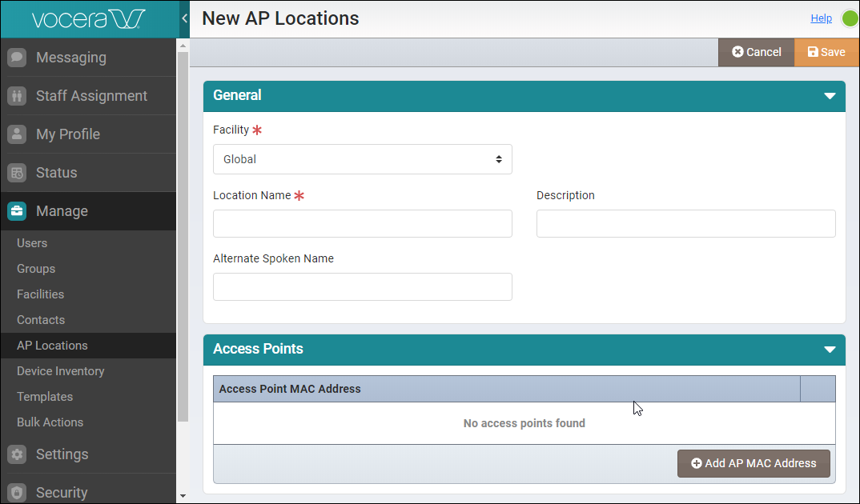Navigate to Templates
Image resolution: width=860 pixels, height=504 pixels.
coord(45,396)
